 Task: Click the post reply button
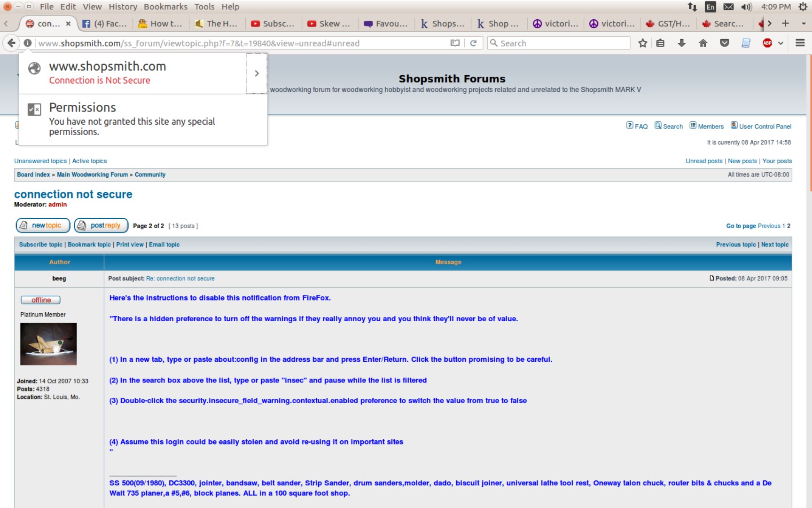click(101, 225)
